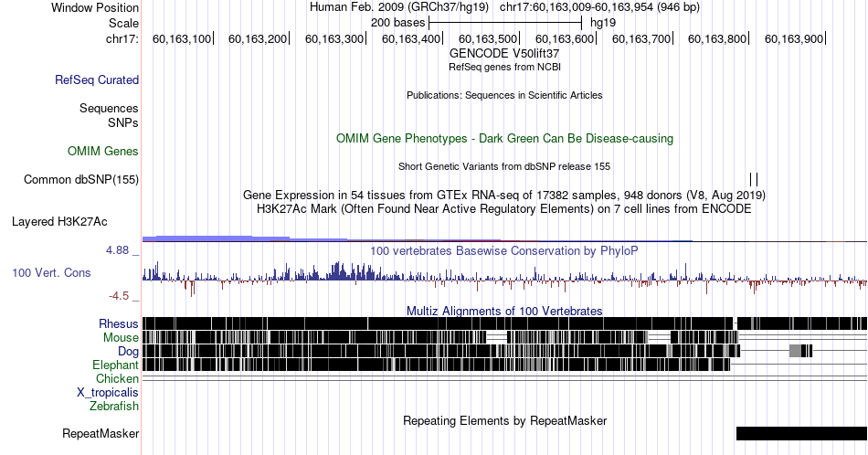
Task: Click Short Genetic Variants from dbSNP title
Action: click(504, 166)
